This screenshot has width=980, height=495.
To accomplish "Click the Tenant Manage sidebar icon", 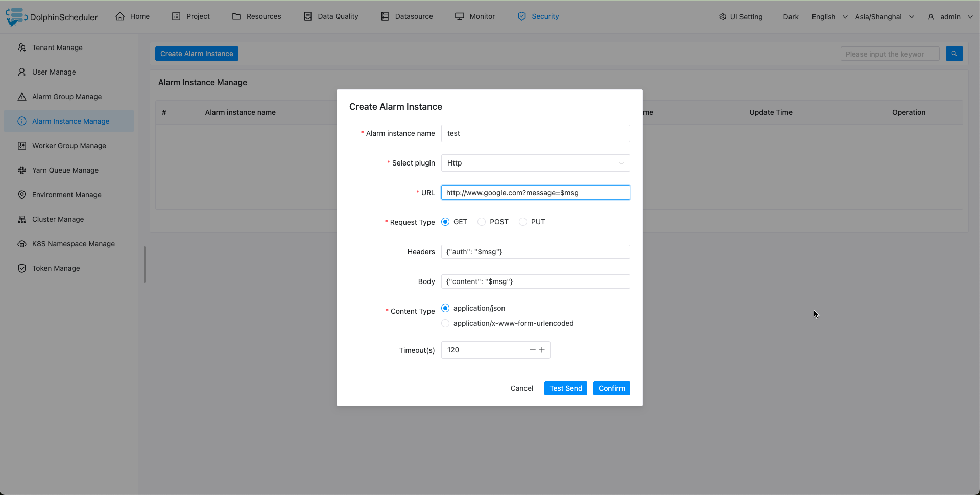I will pos(22,48).
